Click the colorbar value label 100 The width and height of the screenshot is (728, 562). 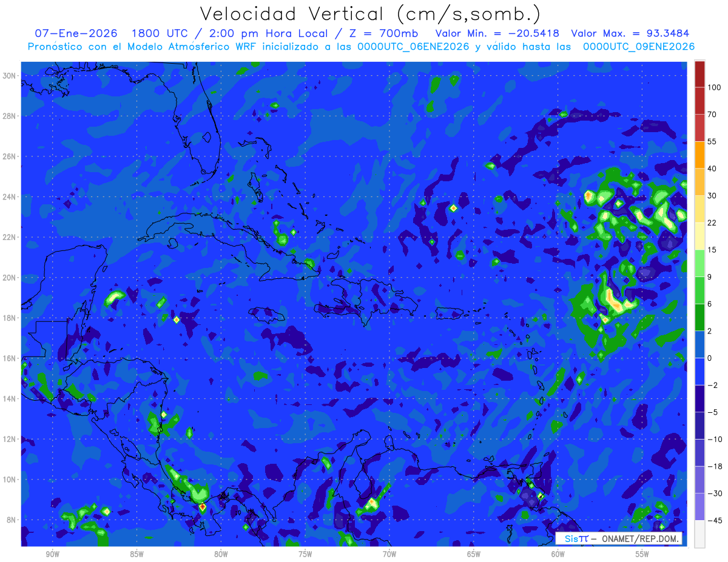(x=714, y=87)
